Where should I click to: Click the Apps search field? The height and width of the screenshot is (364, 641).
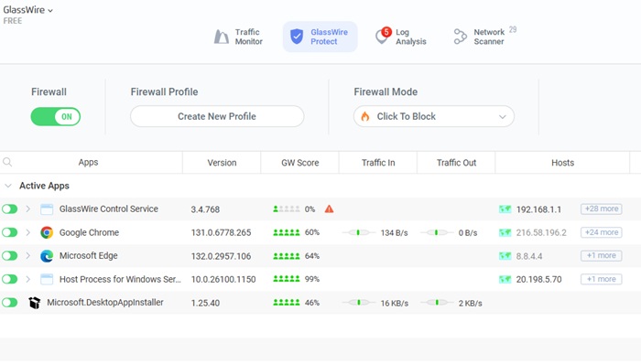92,163
